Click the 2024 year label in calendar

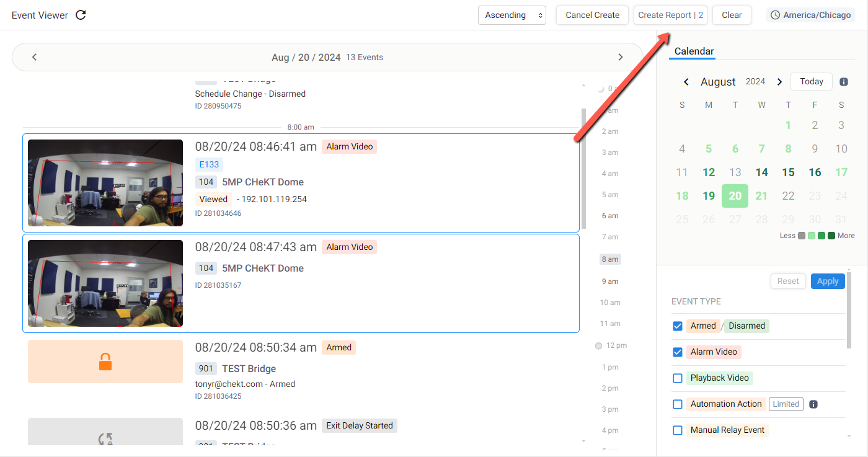755,82
